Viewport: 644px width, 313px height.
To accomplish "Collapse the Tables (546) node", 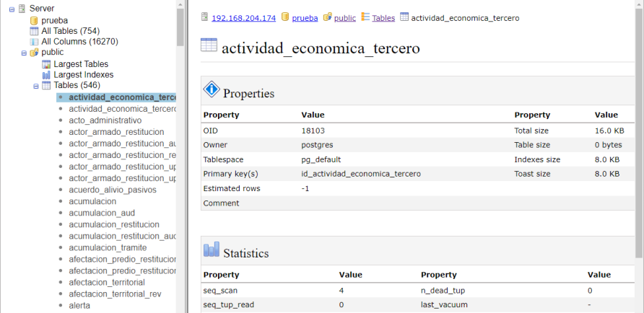I will pos(36,86).
